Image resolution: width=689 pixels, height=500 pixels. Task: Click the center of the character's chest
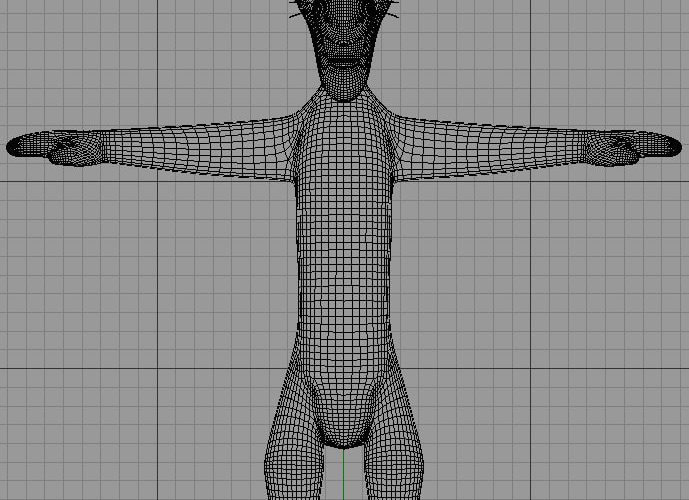pyautogui.click(x=344, y=150)
